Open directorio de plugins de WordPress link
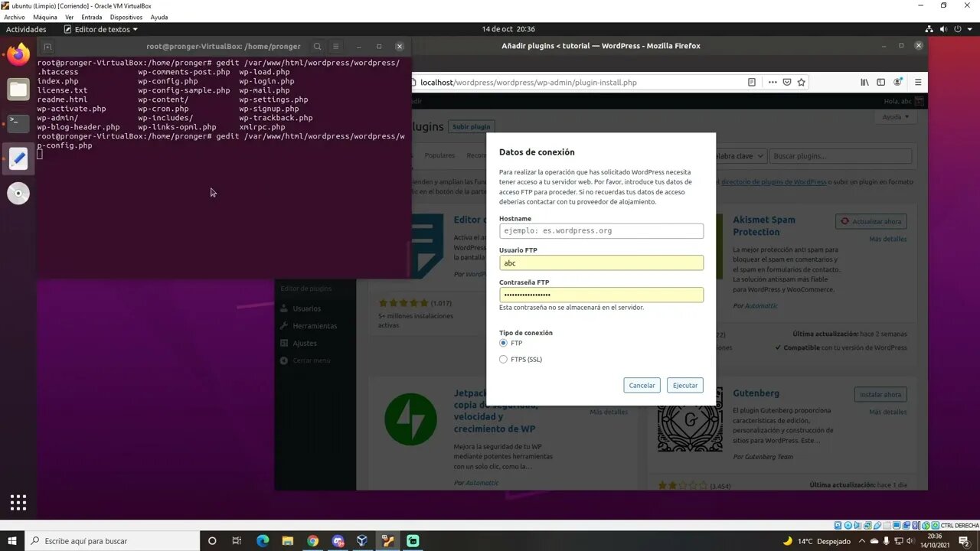 773,182
